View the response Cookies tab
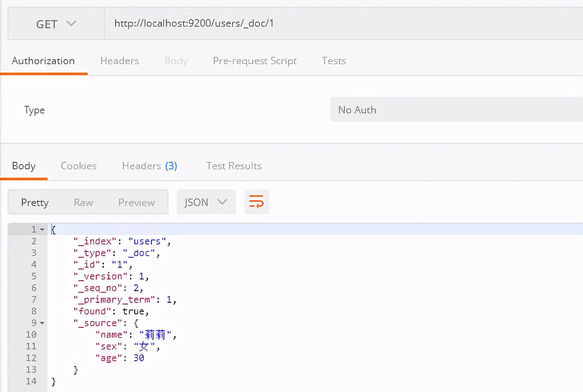583x392 pixels. point(79,166)
